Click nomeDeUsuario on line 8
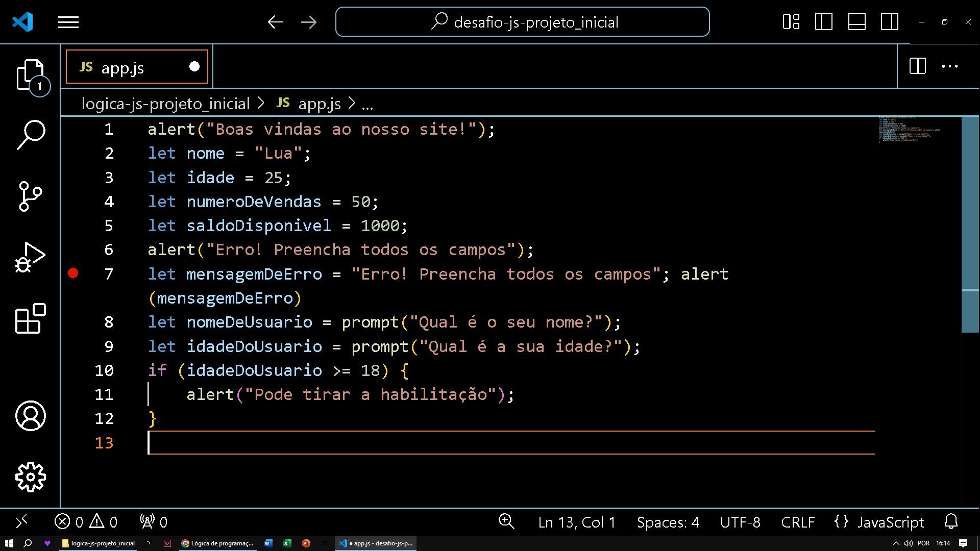This screenshot has height=551, width=980. (x=249, y=322)
